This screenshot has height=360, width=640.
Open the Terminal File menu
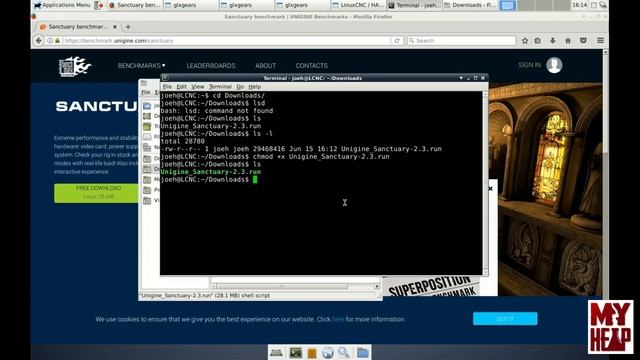167,87
